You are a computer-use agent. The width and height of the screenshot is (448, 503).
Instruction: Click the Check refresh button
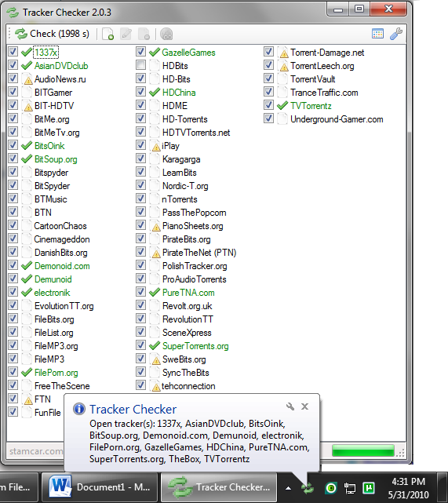[x=52, y=34]
